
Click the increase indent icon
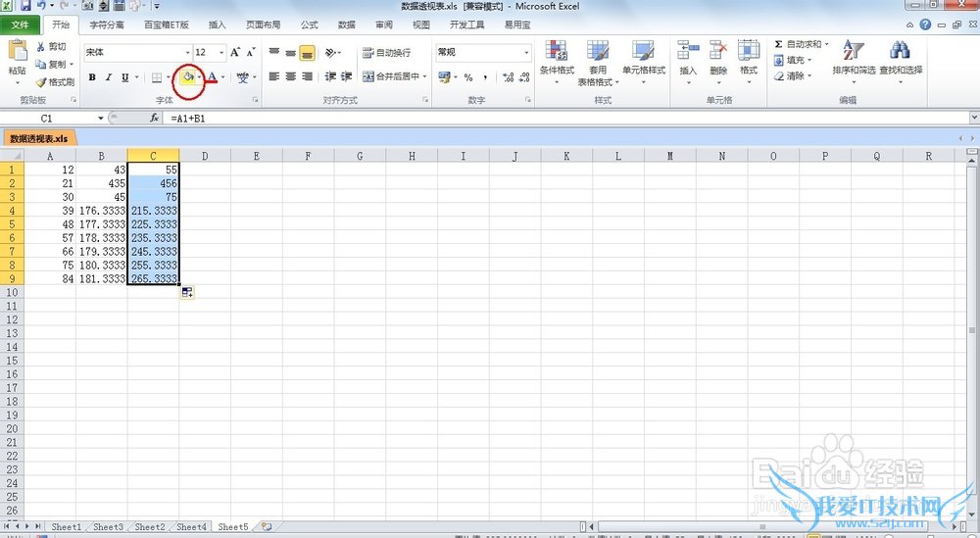coord(346,76)
